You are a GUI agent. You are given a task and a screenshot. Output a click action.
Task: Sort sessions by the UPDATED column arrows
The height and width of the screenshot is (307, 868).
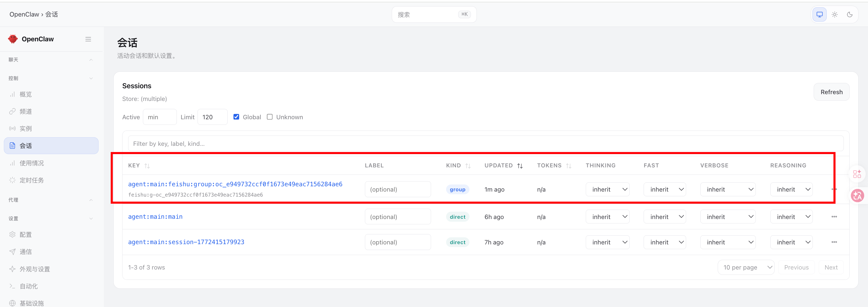point(520,166)
